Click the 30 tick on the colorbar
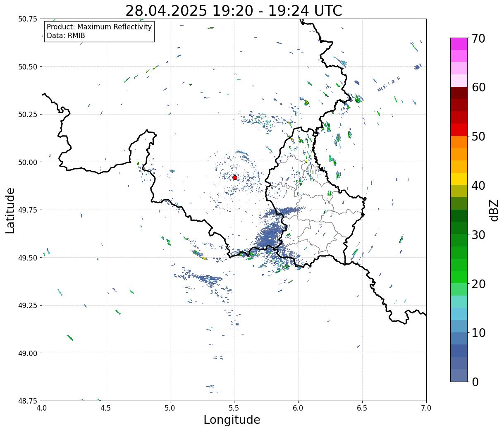This screenshot has width=504, height=430. pos(478,234)
